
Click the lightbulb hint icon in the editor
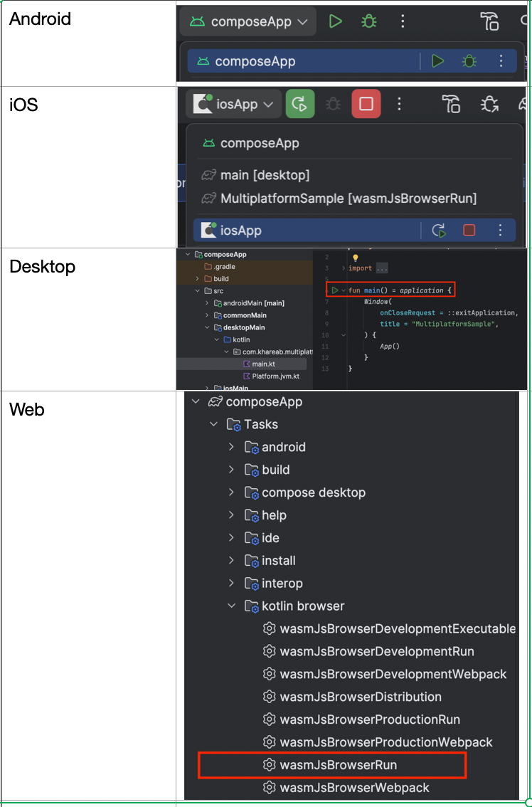coord(354,258)
